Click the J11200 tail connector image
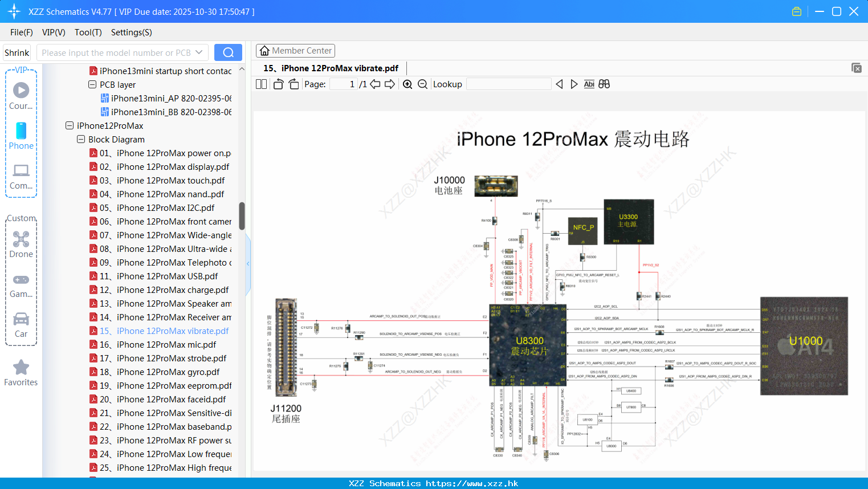The image size is (868, 489). coord(286,347)
